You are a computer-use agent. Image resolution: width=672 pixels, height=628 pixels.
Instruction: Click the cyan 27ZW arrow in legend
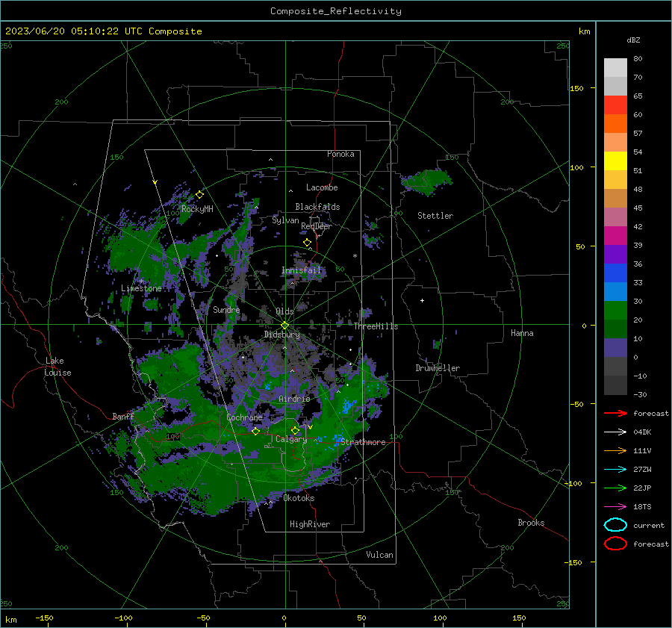click(x=615, y=470)
